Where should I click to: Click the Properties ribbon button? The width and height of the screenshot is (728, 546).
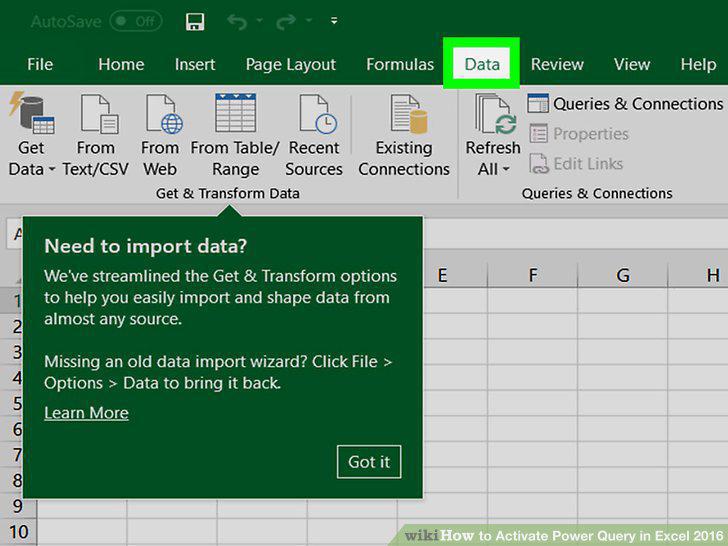point(578,134)
